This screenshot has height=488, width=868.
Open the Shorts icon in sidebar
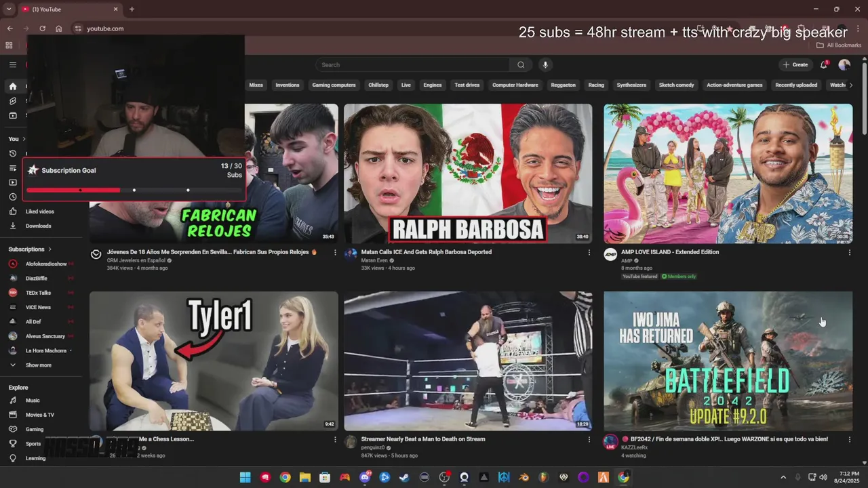coord(13,100)
